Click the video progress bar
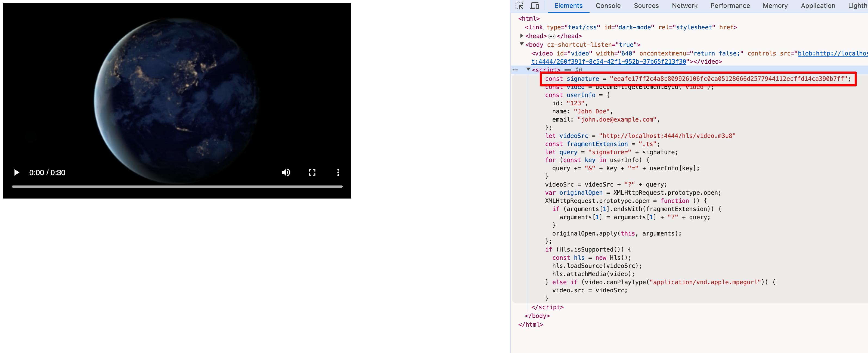This screenshot has height=353, width=868. click(x=177, y=186)
